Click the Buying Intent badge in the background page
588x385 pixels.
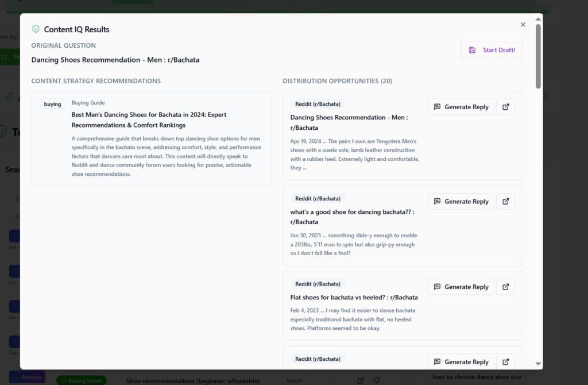[82, 380]
